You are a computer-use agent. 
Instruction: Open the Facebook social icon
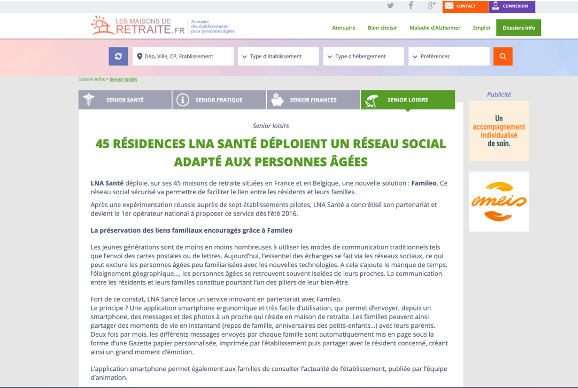[x=411, y=6]
